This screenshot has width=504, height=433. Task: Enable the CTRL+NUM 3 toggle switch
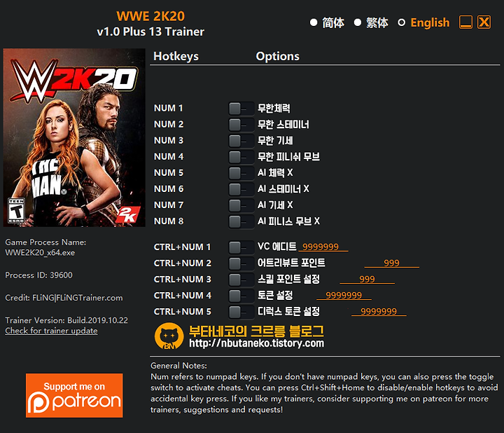click(241, 280)
